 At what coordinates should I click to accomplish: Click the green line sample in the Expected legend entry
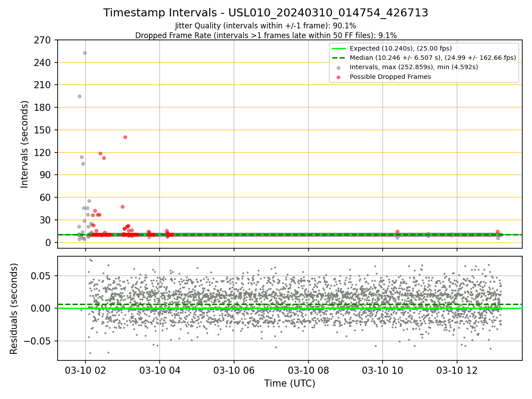click(339, 49)
